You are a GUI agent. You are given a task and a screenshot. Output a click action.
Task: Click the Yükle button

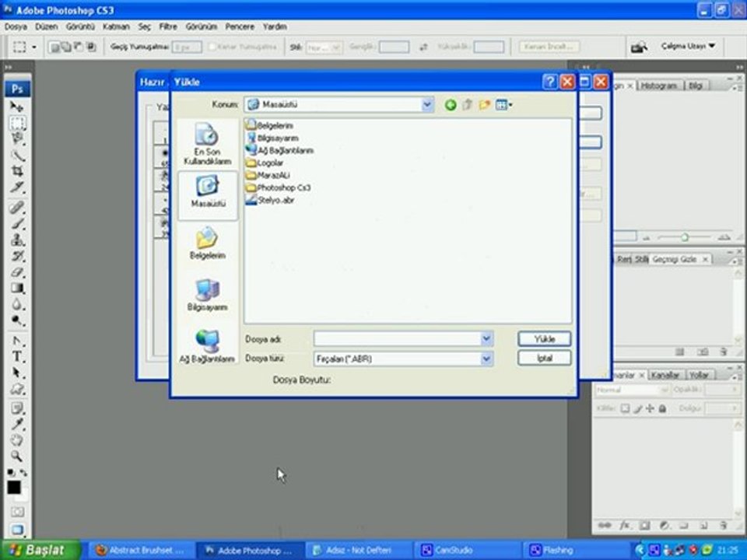pyautogui.click(x=544, y=339)
